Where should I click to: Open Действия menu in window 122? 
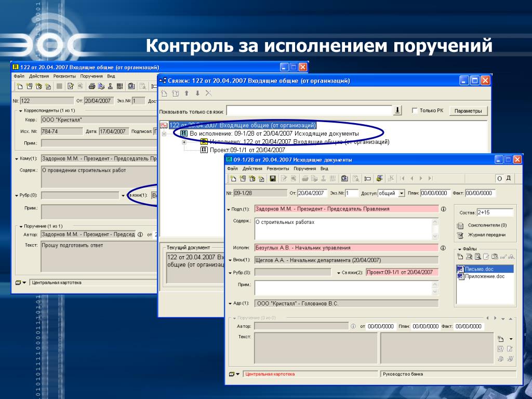(39, 76)
